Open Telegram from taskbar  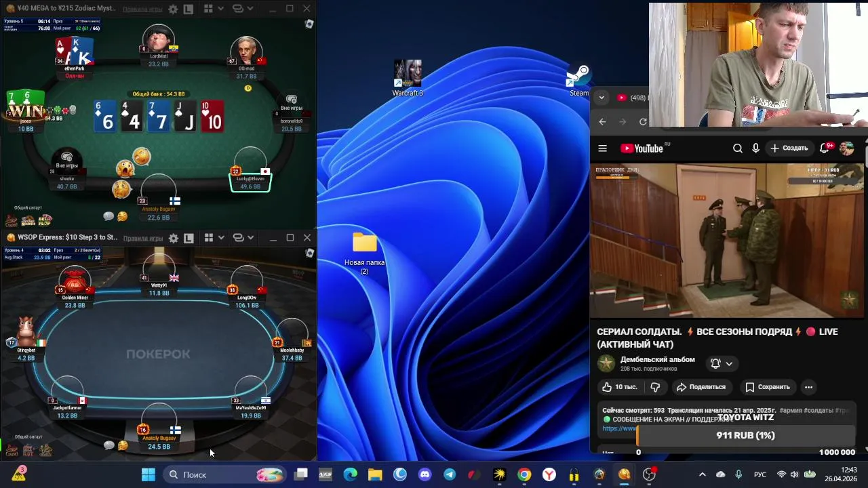[450, 474]
